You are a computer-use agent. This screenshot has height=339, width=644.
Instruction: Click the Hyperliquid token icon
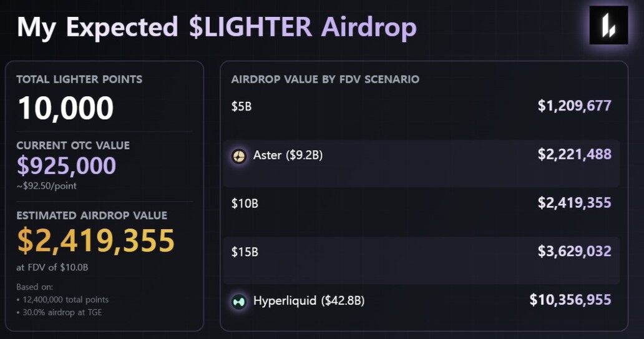239,301
